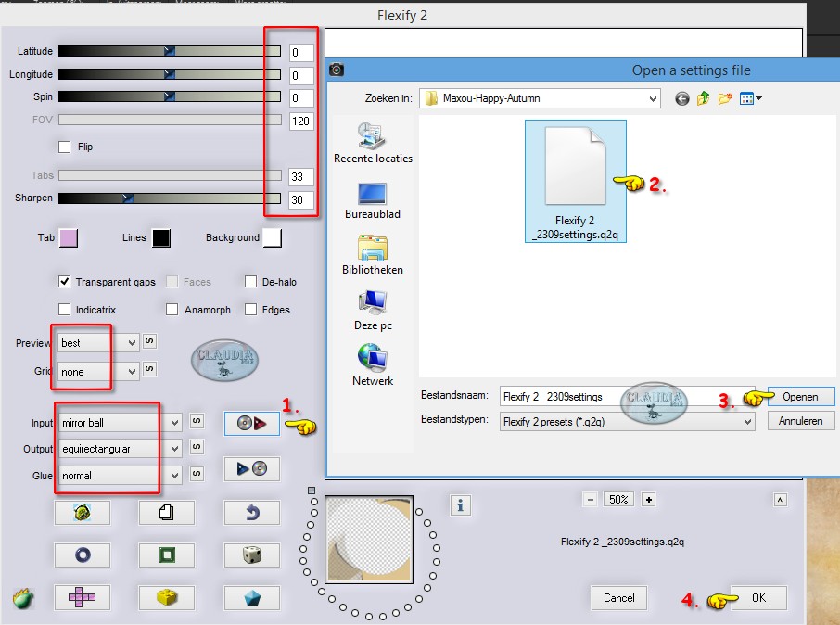Uncheck Transparent gaps checkbox

[64, 281]
